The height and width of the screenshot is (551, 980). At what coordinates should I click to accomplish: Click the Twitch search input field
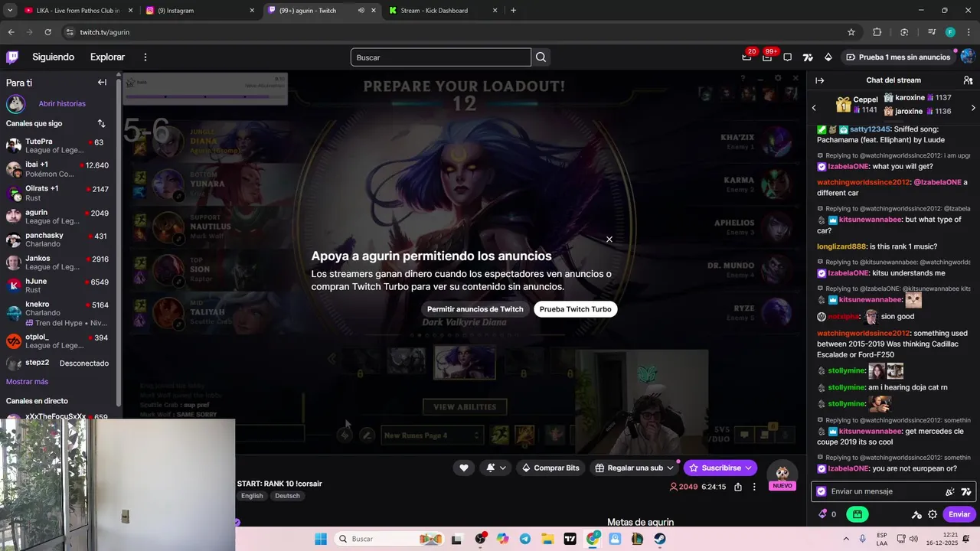440,57
